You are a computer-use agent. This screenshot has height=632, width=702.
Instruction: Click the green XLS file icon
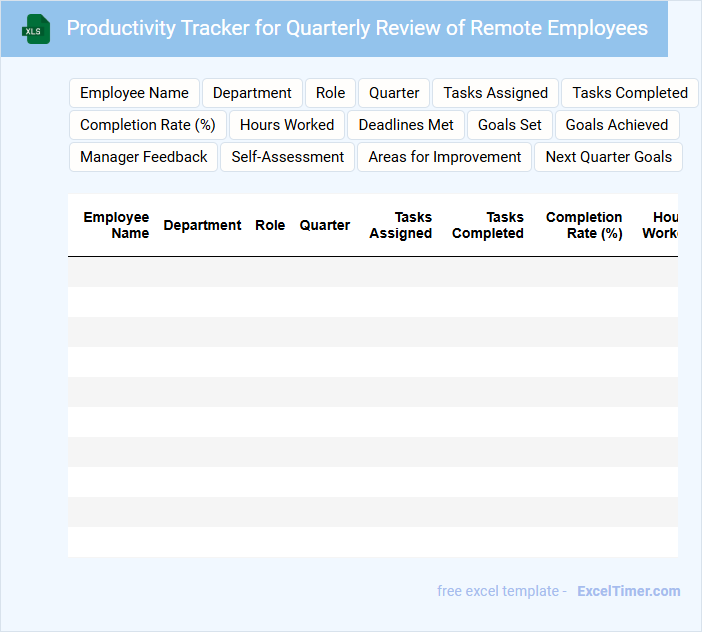36,29
